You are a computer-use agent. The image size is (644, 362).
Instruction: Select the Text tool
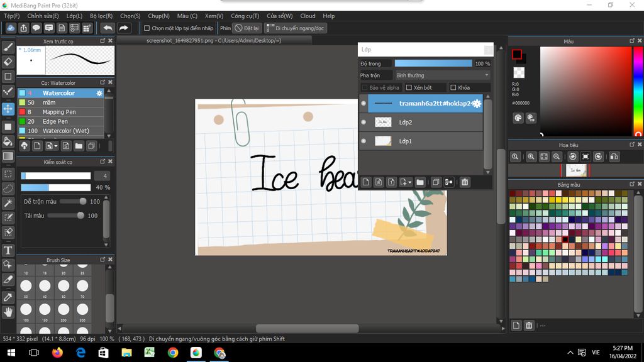[x=8, y=250]
